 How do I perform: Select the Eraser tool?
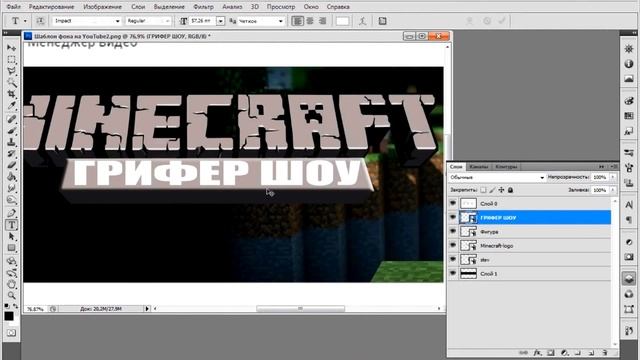click(x=11, y=165)
